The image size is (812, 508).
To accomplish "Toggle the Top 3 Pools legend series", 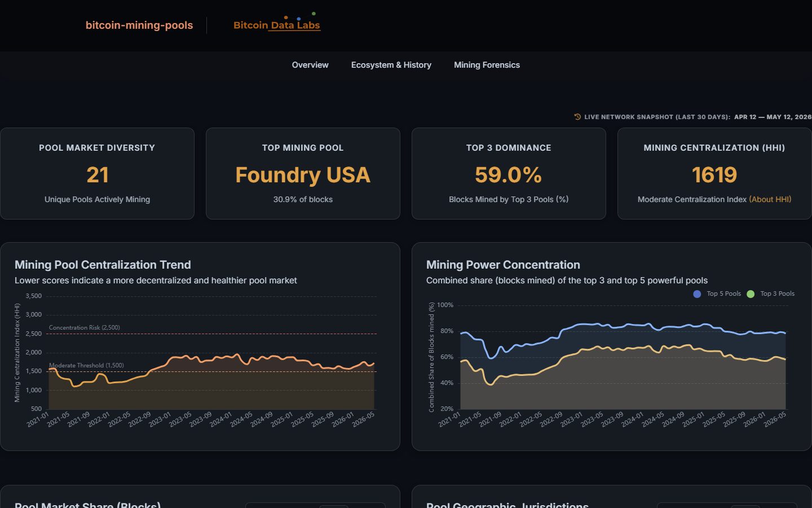I will (771, 294).
